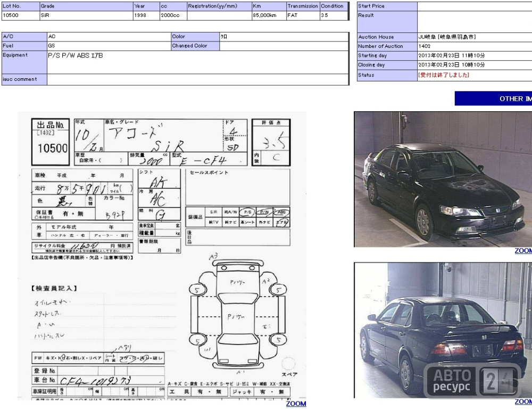The height and width of the screenshot is (410, 532).
Task: Select fuel value GS
Action: (51, 45)
